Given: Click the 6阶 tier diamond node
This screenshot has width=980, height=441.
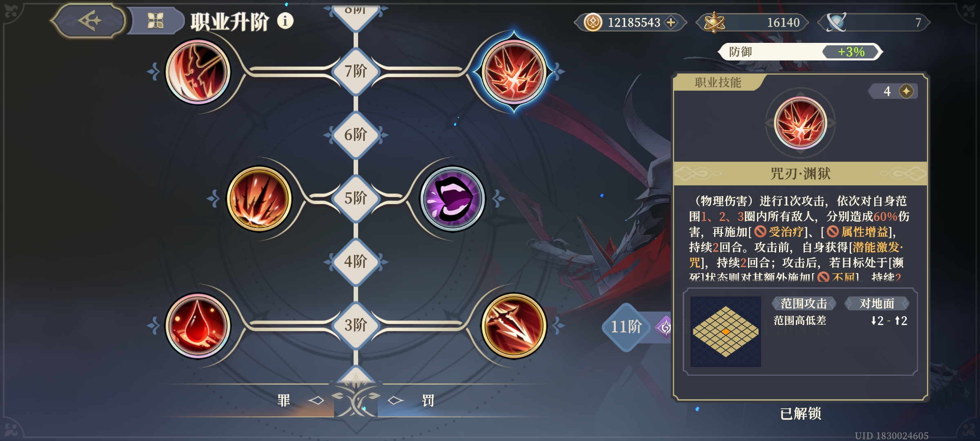Looking at the screenshot, I should [x=356, y=135].
